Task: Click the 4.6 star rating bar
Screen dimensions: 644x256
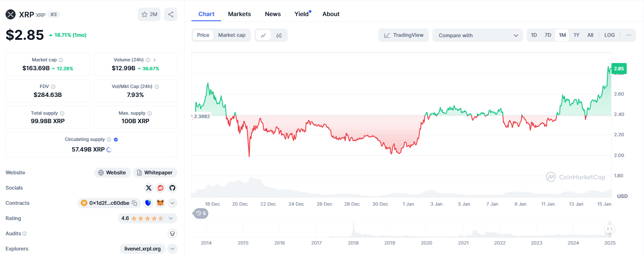Action: pos(147,218)
